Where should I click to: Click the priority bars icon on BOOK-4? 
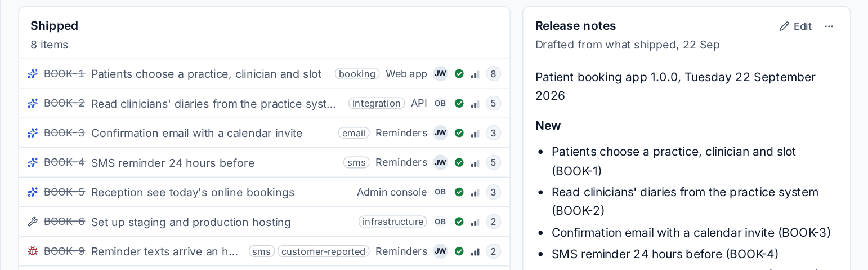point(475,162)
